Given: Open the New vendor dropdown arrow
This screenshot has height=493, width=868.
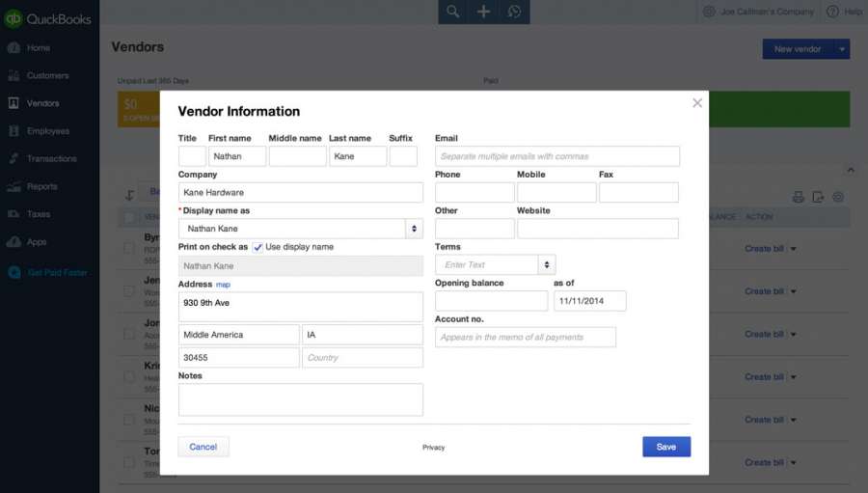Looking at the screenshot, I should click(x=841, y=49).
